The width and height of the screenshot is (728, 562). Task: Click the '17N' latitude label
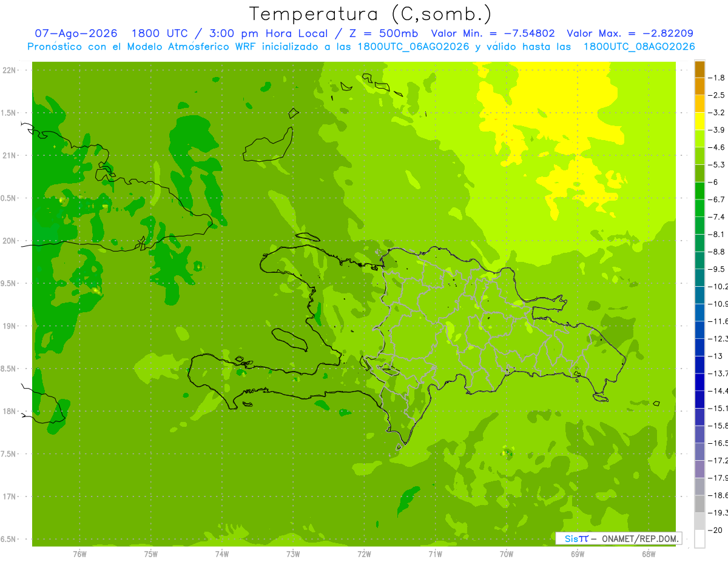(10, 497)
